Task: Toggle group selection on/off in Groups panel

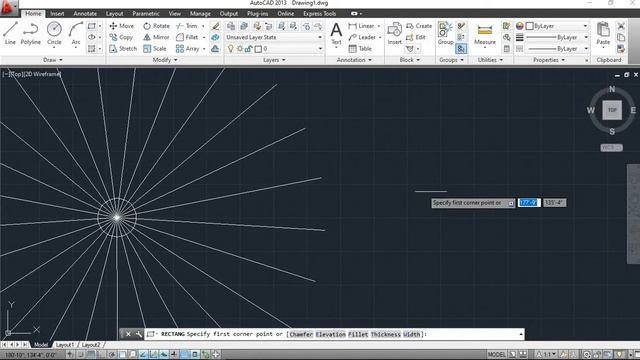Action: (x=461, y=49)
